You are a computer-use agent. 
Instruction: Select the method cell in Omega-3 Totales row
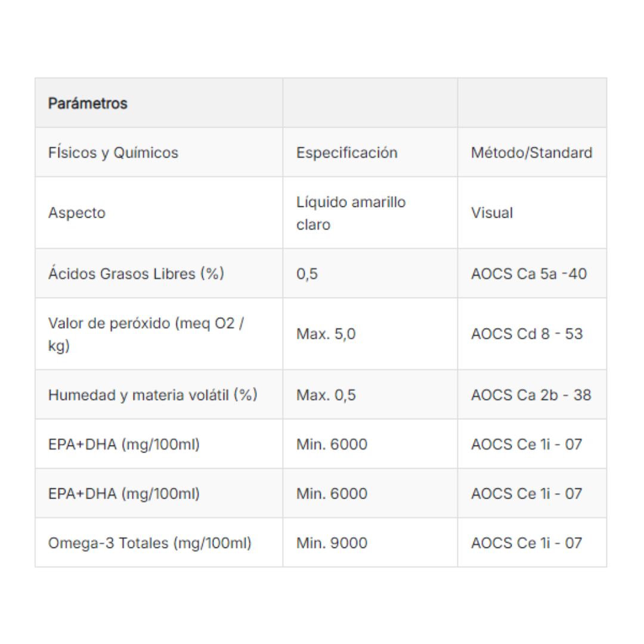click(x=526, y=543)
